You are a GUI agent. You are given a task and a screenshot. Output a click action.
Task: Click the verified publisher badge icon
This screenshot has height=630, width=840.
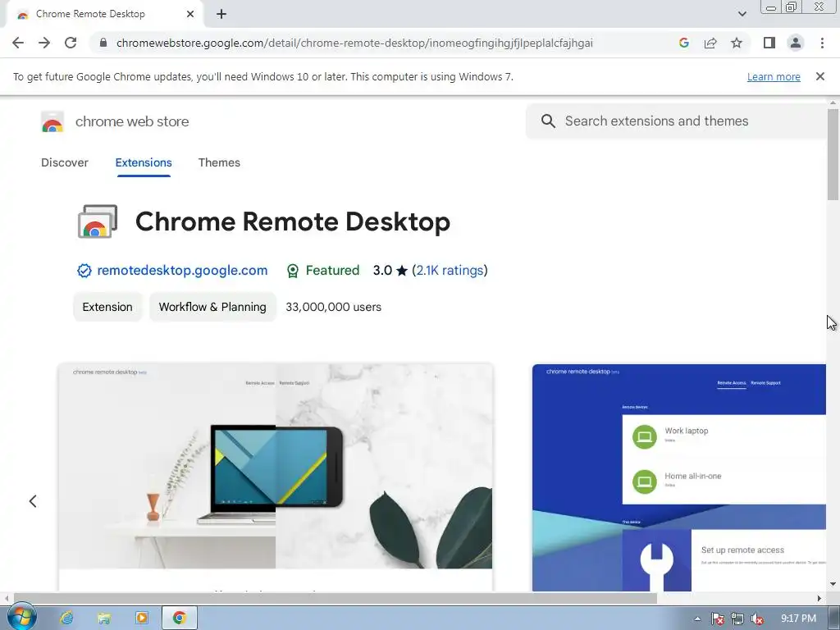84,271
